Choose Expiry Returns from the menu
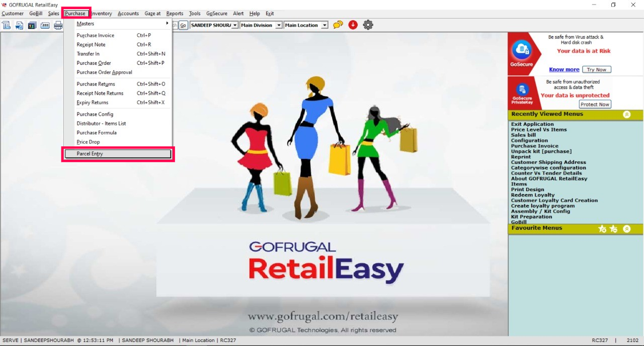 coord(118,103)
